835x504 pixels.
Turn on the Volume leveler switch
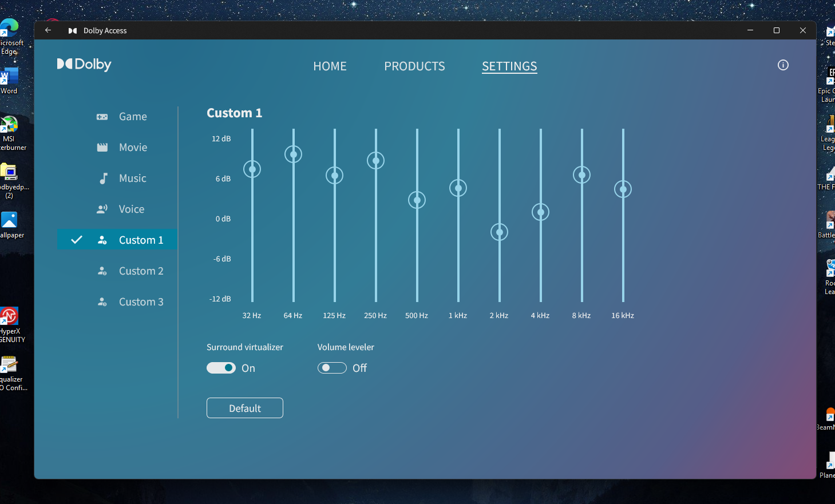click(x=332, y=368)
